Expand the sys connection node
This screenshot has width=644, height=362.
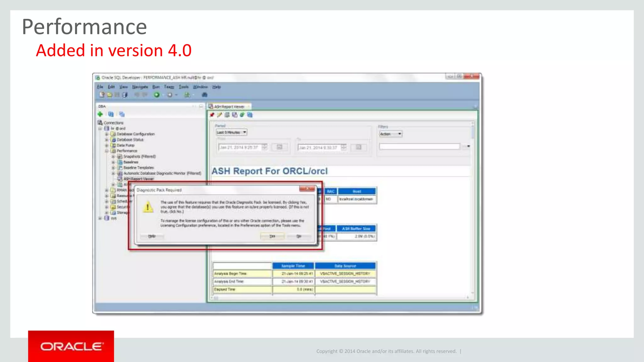coord(100,218)
